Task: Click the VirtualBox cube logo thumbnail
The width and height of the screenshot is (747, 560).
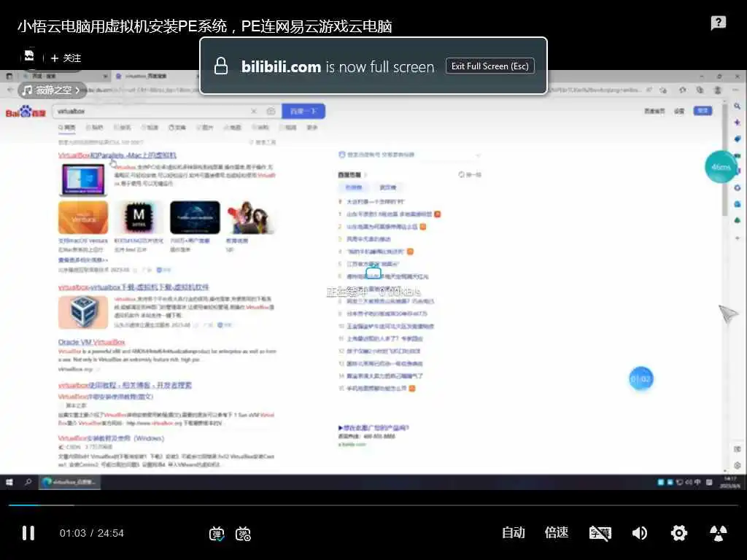Action: point(83,312)
